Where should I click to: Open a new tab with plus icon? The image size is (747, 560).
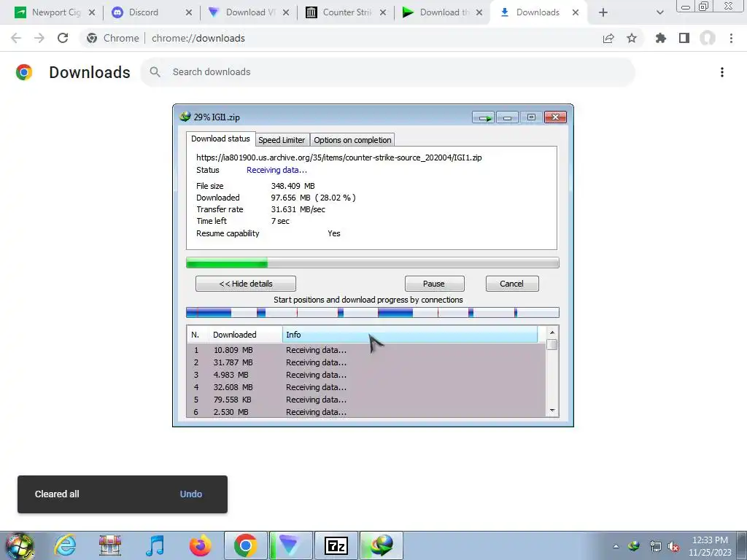(603, 12)
